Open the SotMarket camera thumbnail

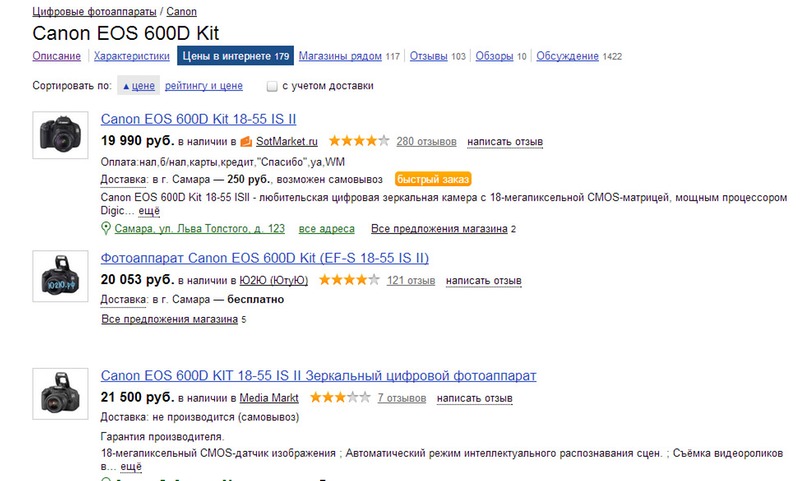[x=60, y=135]
